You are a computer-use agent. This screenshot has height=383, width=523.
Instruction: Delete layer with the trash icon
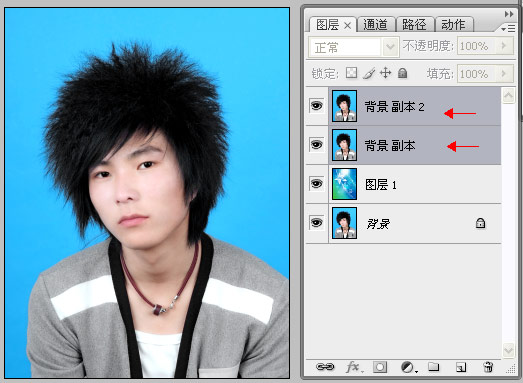coord(488,367)
